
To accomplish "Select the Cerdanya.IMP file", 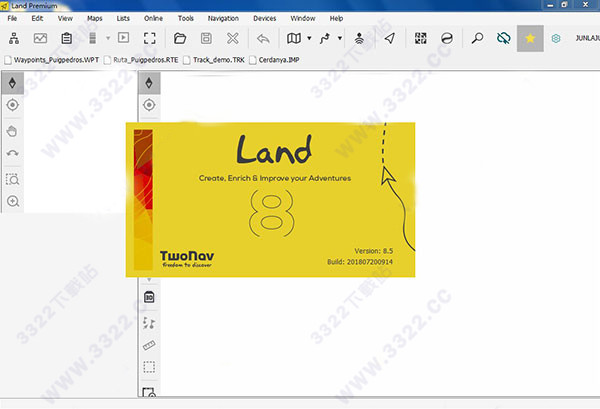I will (274, 60).
